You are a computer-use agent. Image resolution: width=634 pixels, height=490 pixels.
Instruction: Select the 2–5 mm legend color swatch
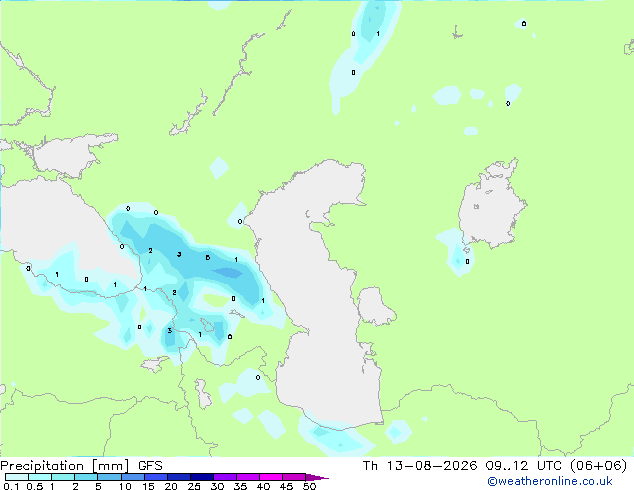coord(86,477)
